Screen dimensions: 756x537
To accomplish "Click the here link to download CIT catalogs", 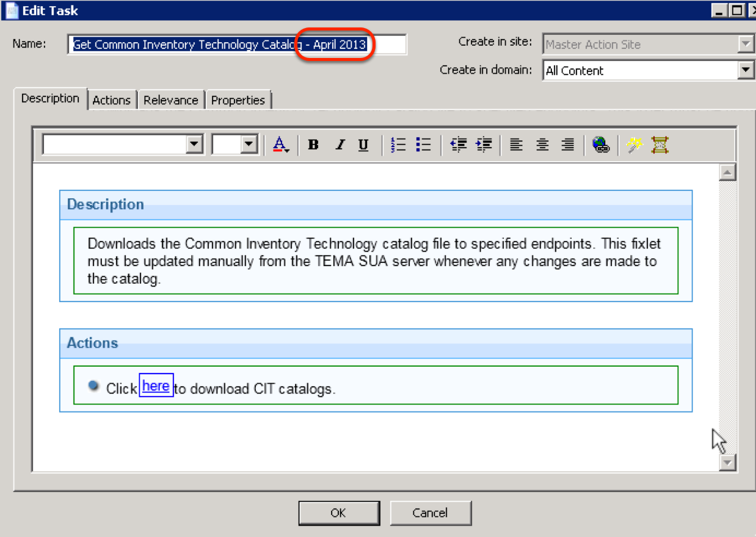I will [x=156, y=386].
